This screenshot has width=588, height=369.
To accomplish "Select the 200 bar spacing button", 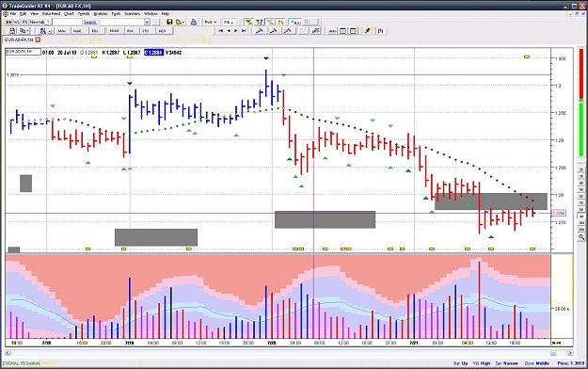I will 581,230.
